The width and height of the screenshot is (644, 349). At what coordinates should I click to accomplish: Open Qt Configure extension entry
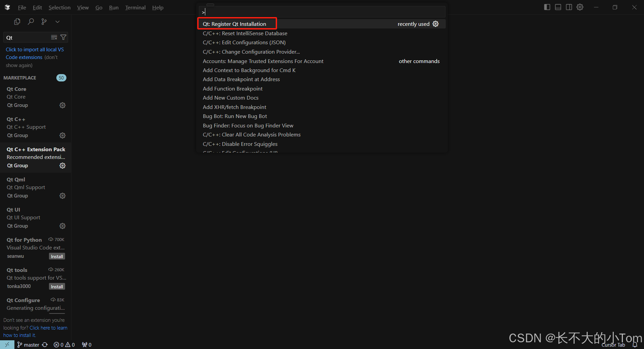(36, 304)
